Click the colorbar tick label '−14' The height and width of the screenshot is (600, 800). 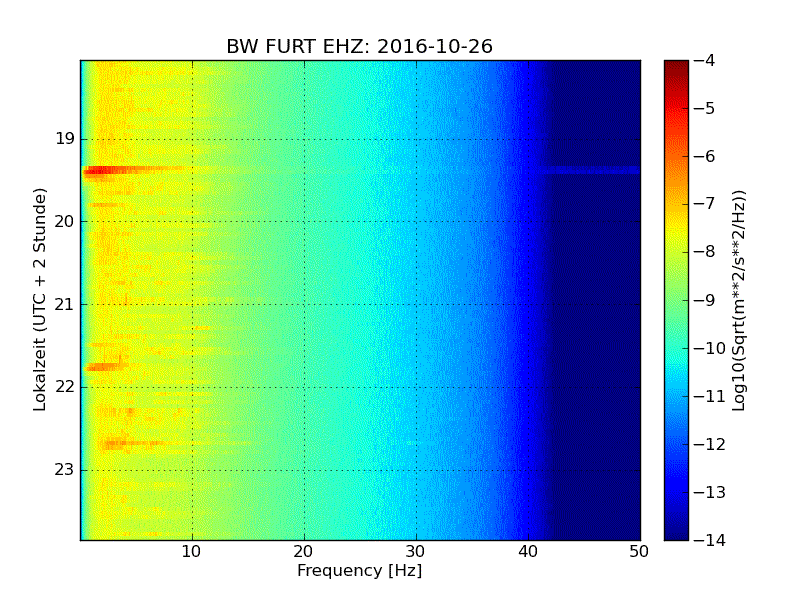[709, 540]
